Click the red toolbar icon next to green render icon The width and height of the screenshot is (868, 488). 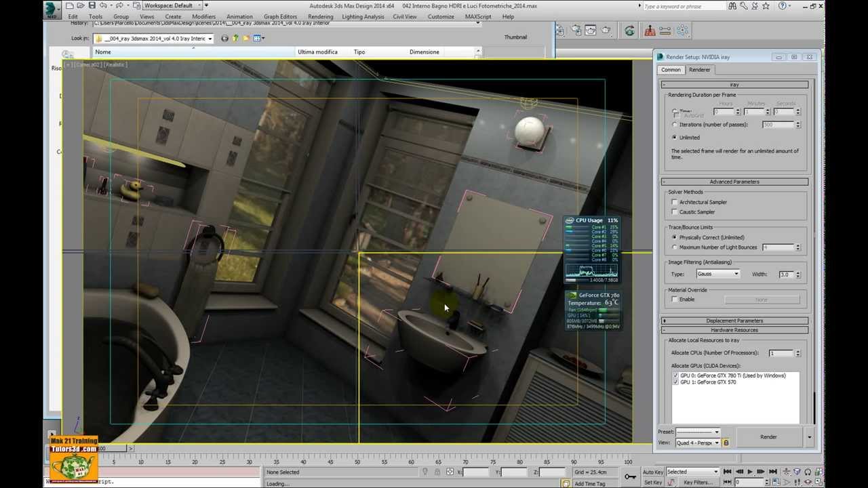point(650,30)
